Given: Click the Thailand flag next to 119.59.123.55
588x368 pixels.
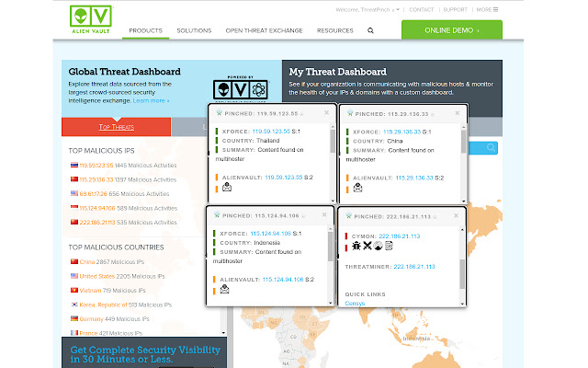Looking at the screenshot, I should coord(74,165).
